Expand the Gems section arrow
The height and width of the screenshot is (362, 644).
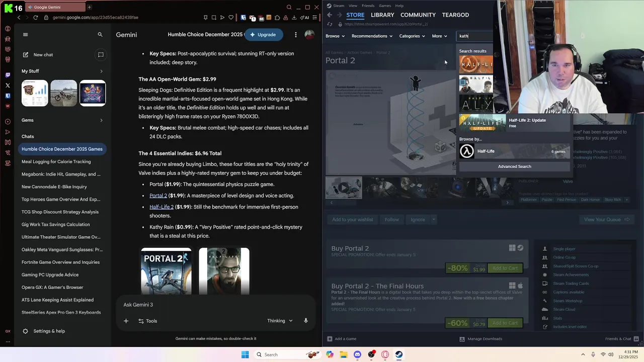pyautogui.click(x=101, y=120)
